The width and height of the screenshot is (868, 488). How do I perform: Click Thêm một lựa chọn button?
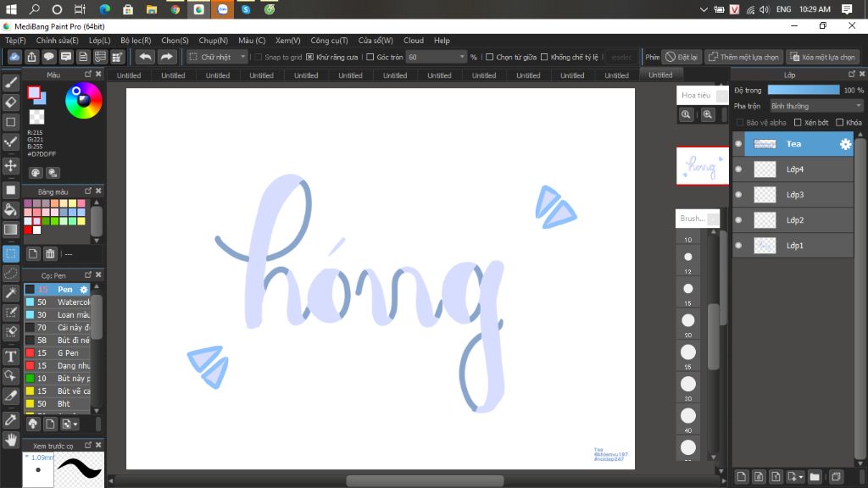click(x=744, y=57)
